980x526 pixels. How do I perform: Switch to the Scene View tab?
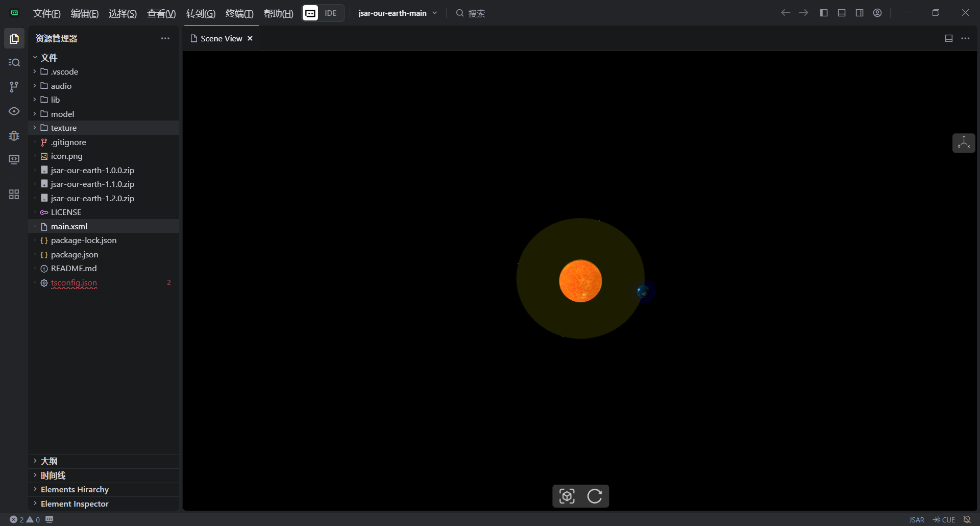(x=221, y=39)
